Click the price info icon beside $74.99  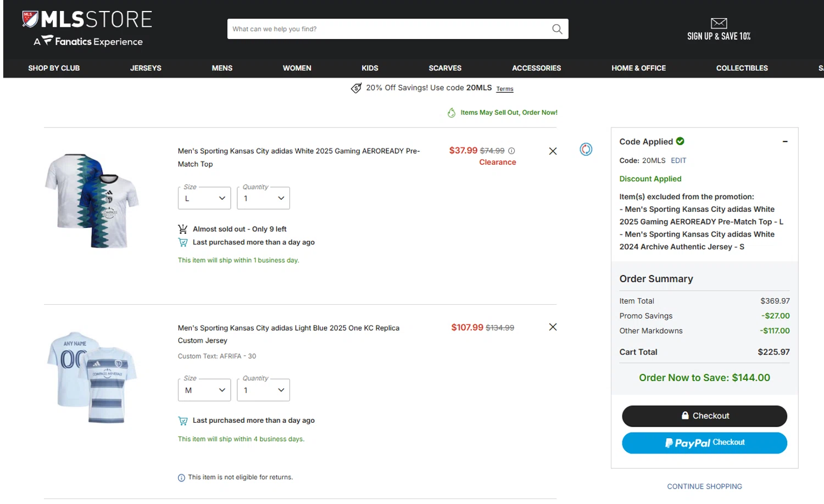point(511,151)
